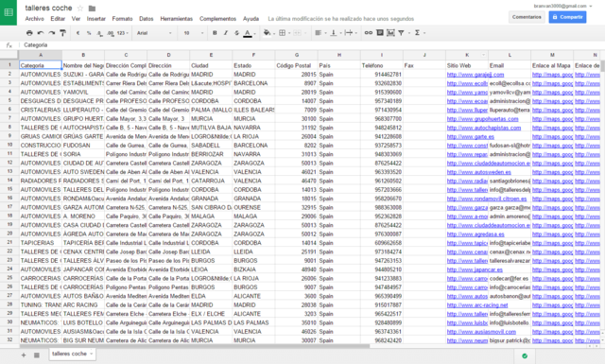Redo the last undone action
This screenshot has width=605, height=364.
coord(52,33)
